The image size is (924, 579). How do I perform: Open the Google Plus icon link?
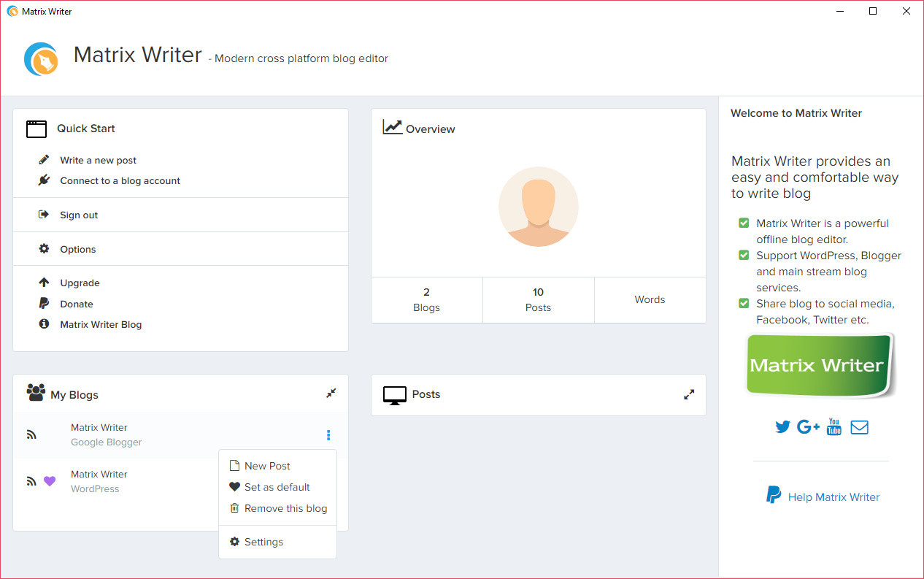coord(808,427)
